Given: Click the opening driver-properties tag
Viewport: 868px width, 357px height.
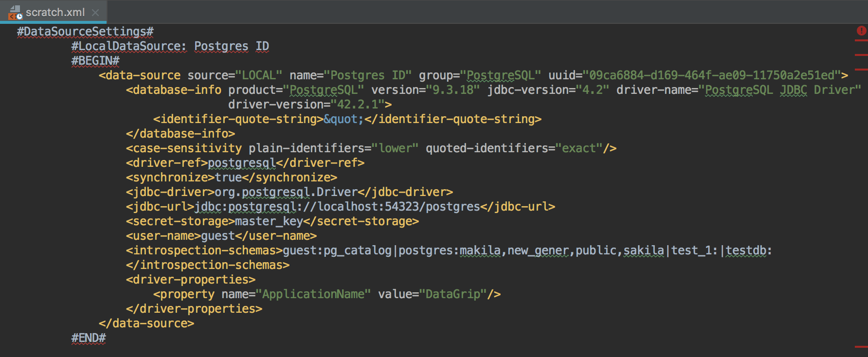Looking at the screenshot, I should (191, 280).
